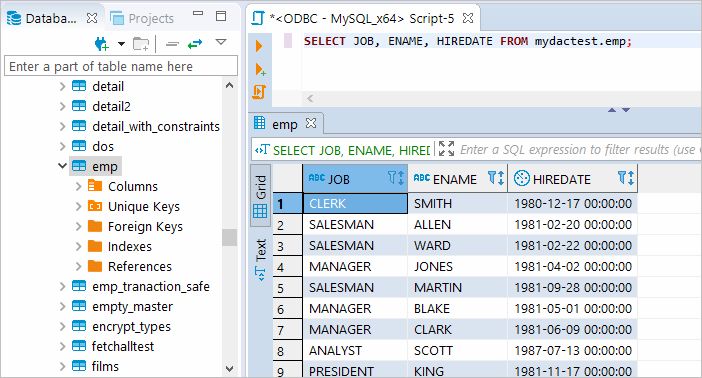Expand the detail_with_constraints table node
702x378 pixels.
(x=62, y=127)
